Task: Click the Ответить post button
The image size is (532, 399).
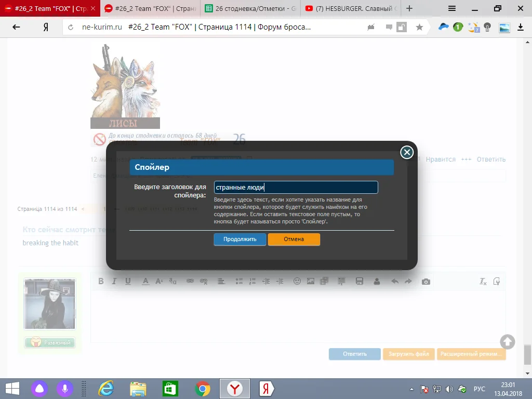Action: [354, 354]
